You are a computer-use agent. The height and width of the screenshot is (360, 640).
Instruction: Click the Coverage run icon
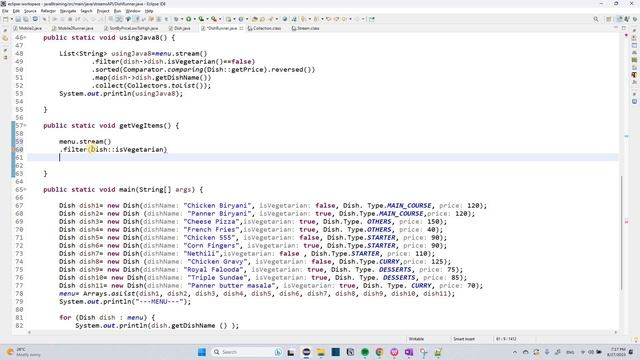point(201,19)
